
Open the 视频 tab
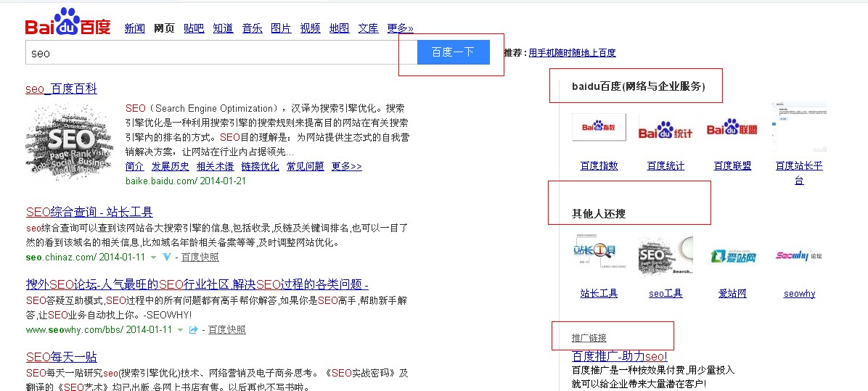click(310, 28)
